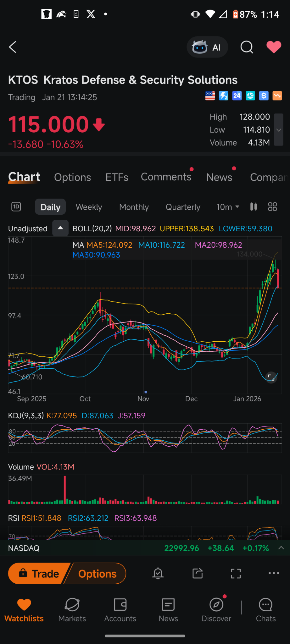Viewport: 290px width, 644px height.
Task: Expand the NASDAQ index bar chevron
Action: 281,548
